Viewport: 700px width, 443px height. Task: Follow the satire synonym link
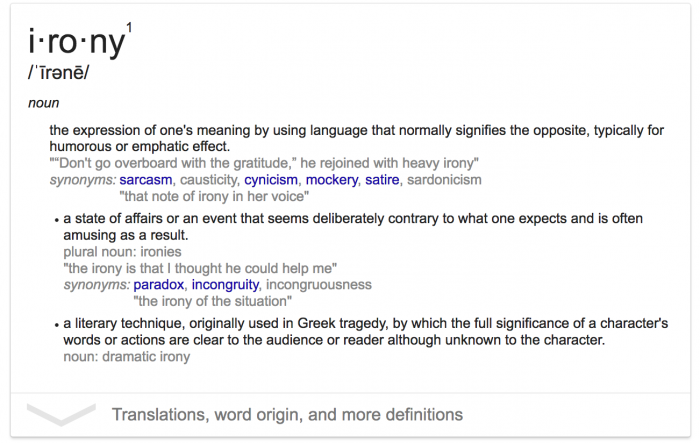382,180
